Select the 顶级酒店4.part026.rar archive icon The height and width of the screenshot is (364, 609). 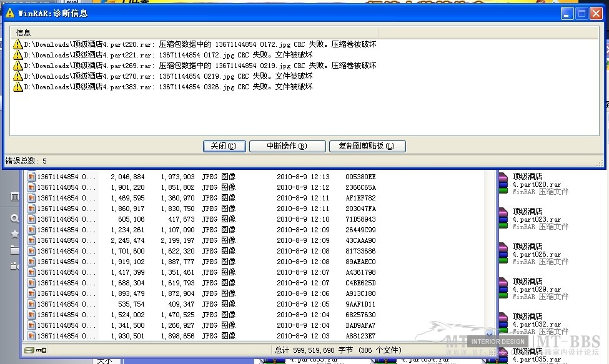[503, 253]
